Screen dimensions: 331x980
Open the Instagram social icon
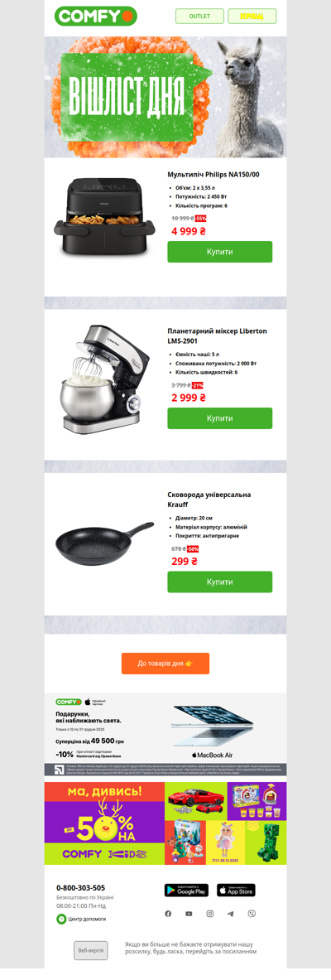210,914
